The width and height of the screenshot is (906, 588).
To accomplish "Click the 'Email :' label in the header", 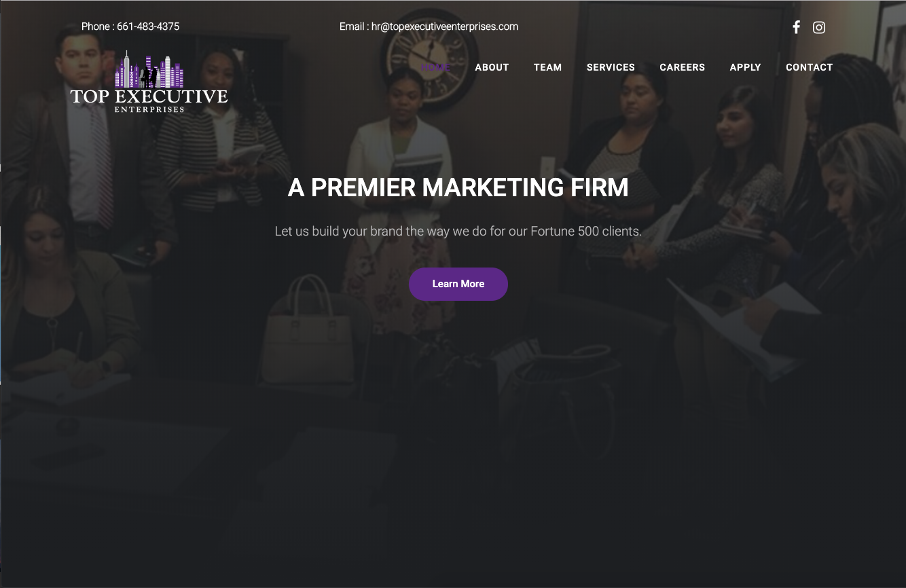I will 354,26.
